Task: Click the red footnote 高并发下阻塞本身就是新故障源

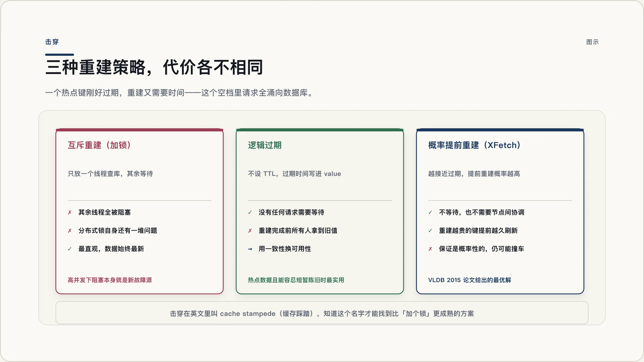Action: tap(110, 280)
